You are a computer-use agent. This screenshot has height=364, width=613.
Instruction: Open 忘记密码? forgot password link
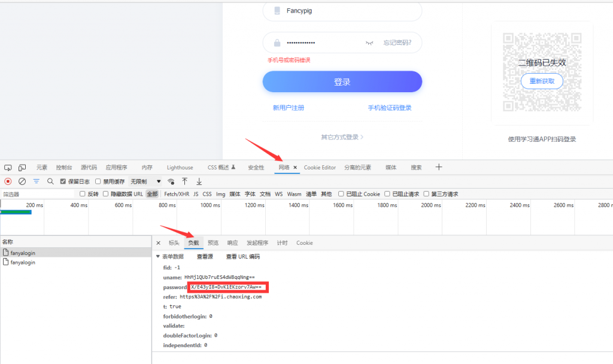click(x=397, y=43)
